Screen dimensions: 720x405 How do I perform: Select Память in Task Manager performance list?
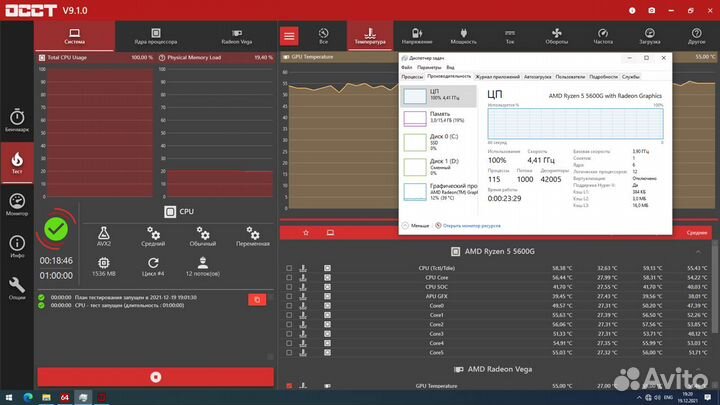pos(439,118)
